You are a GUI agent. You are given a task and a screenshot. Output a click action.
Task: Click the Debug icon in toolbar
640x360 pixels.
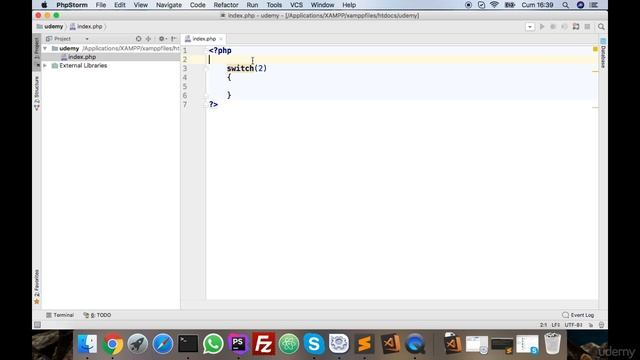click(x=553, y=27)
